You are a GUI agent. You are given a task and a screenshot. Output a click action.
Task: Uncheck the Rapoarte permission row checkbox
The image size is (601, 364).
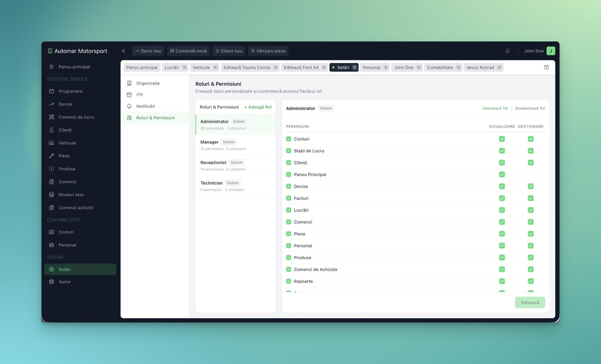point(288,281)
